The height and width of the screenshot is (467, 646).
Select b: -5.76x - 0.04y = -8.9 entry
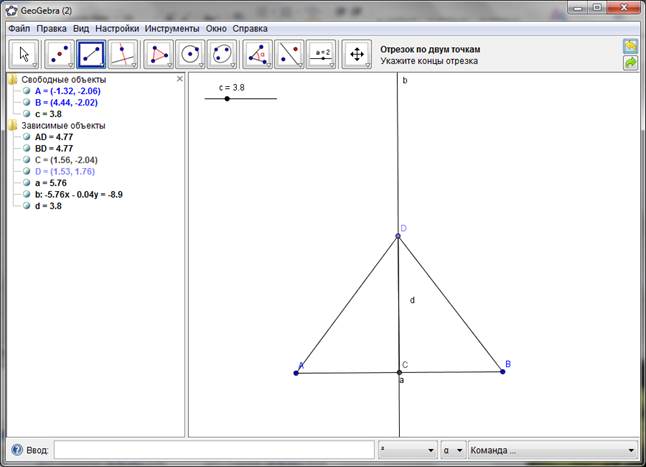[79, 194]
